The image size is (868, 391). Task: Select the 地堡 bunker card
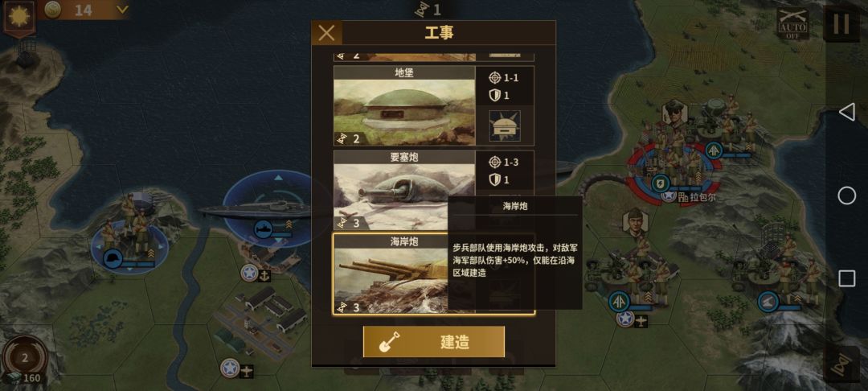pos(404,106)
